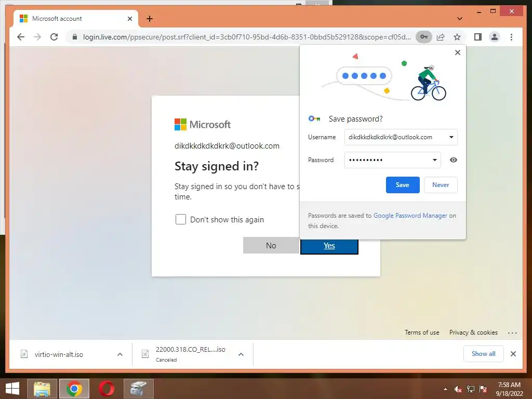Open the Terms of use link
The width and height of the screenshot is (532, 399).
click(x=422, y=332)
